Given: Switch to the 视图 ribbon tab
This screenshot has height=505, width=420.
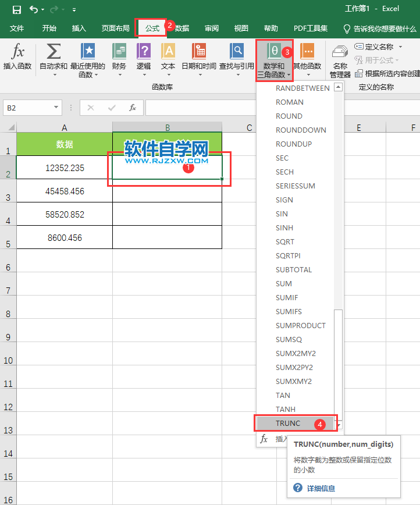Looking at the screenshot, I should [x=241, y=29].
